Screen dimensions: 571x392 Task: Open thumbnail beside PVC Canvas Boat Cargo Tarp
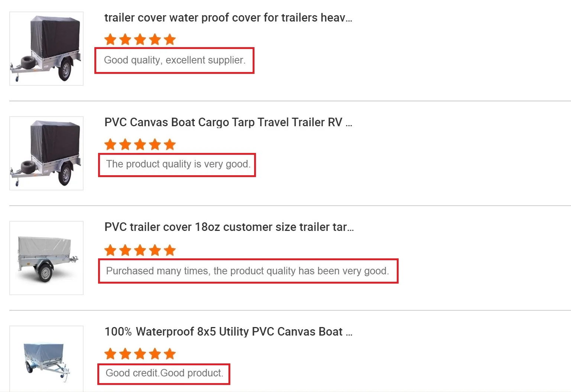point(46,153)
